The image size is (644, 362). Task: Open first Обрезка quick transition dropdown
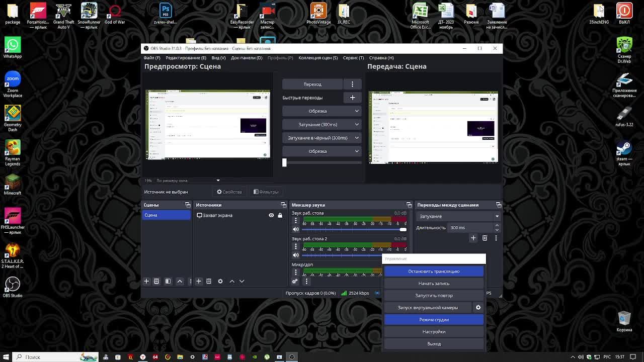point(321,111)
